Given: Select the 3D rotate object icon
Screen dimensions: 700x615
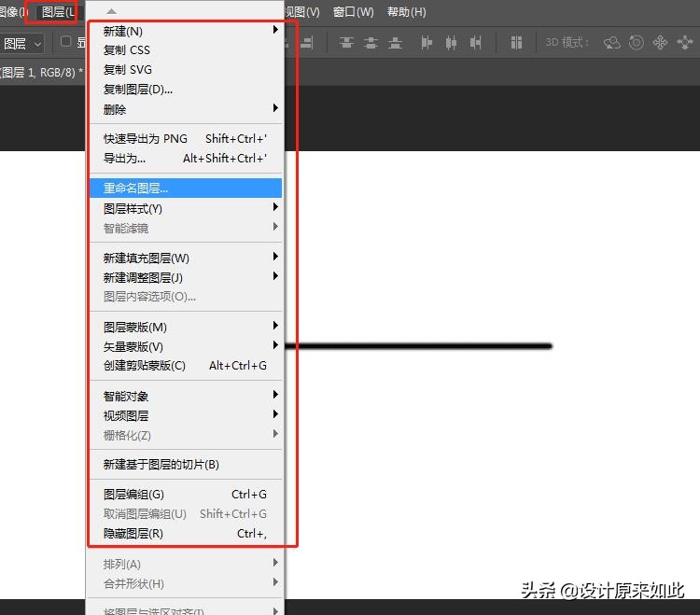Looking at the screenshot, I should 612,43.
